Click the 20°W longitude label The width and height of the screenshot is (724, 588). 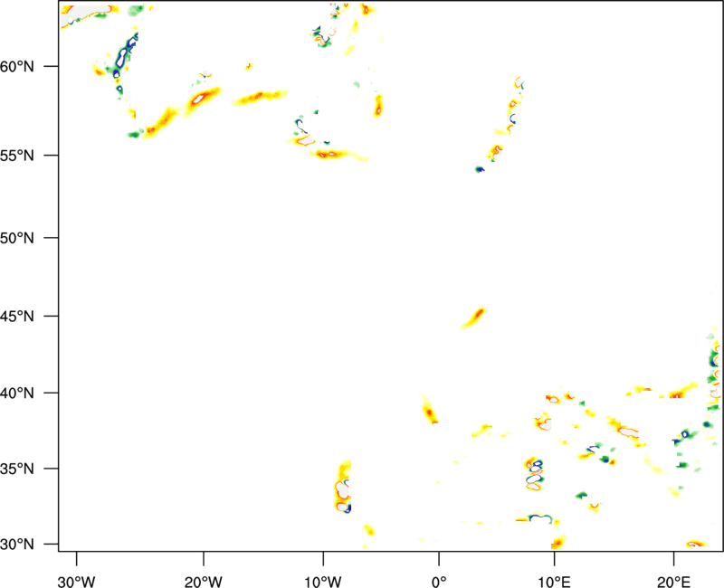pyautogui.click(x=203, y=582)
